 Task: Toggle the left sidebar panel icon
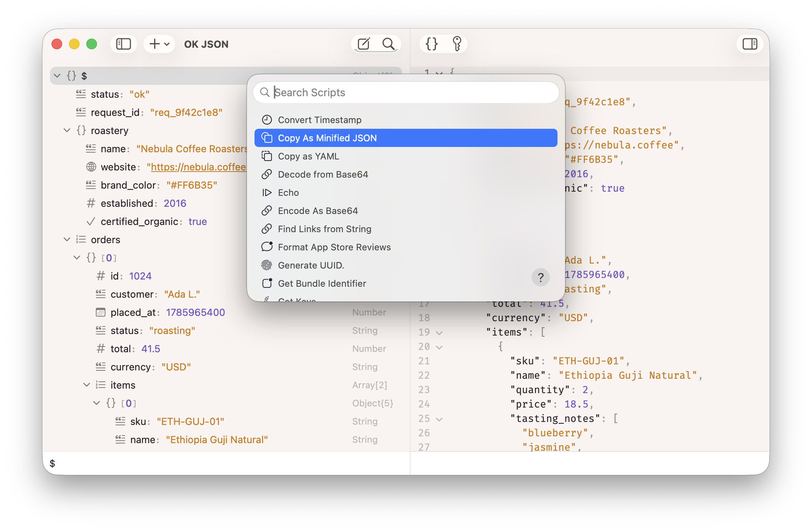pos(123,44)
